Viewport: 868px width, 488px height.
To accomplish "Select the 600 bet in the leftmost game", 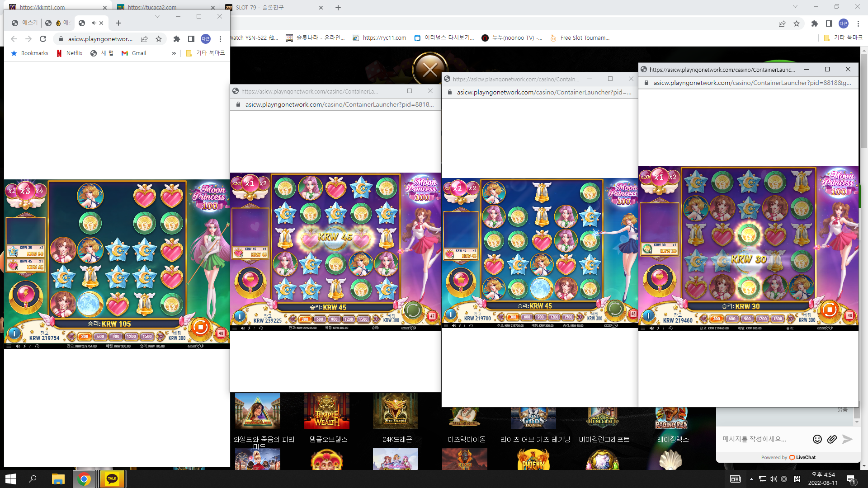I will 100,336.
